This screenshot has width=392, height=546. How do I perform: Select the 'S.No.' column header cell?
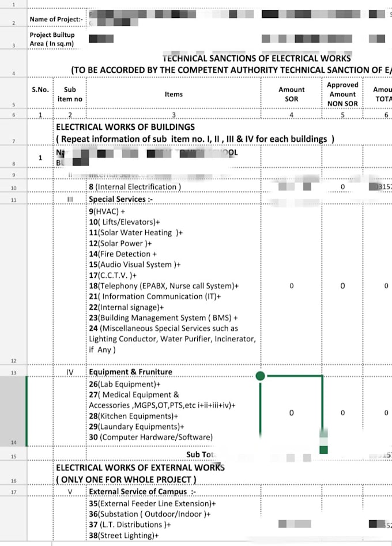click(x=40, y=93)
